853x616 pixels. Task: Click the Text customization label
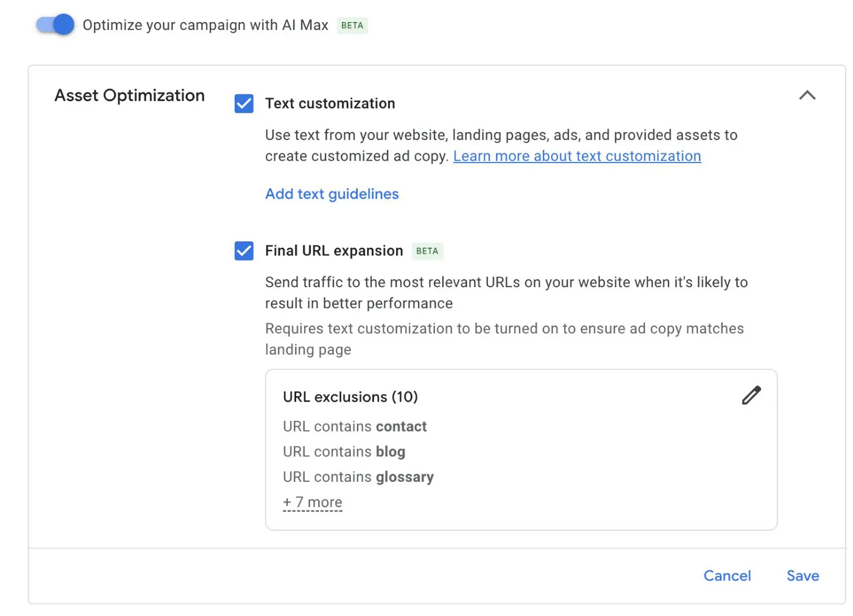(330, 104)
